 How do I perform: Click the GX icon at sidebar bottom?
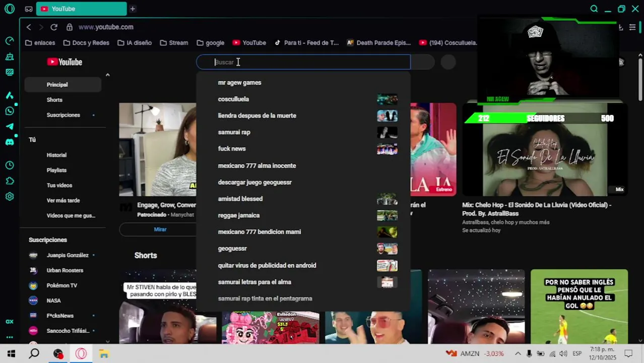(x=9, y=322)
